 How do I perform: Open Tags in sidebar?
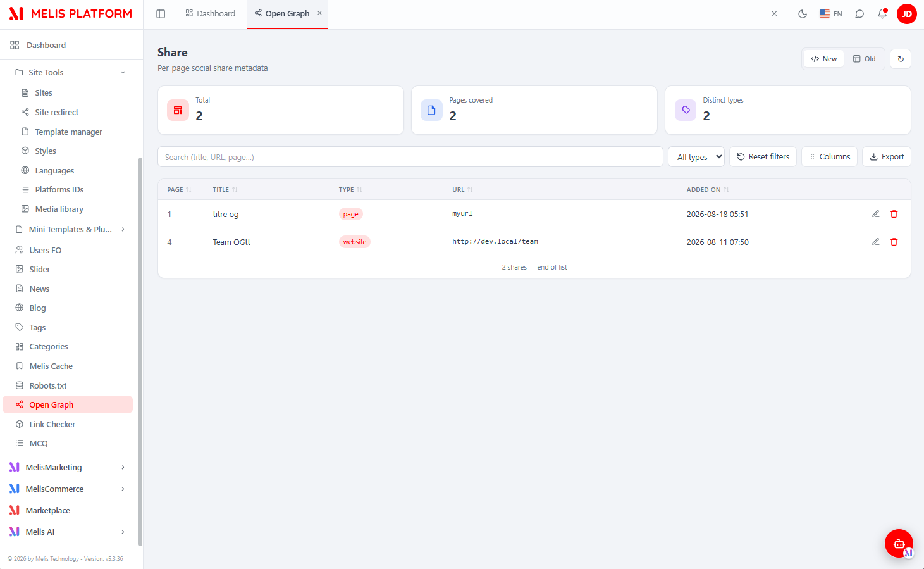(37, 327)
